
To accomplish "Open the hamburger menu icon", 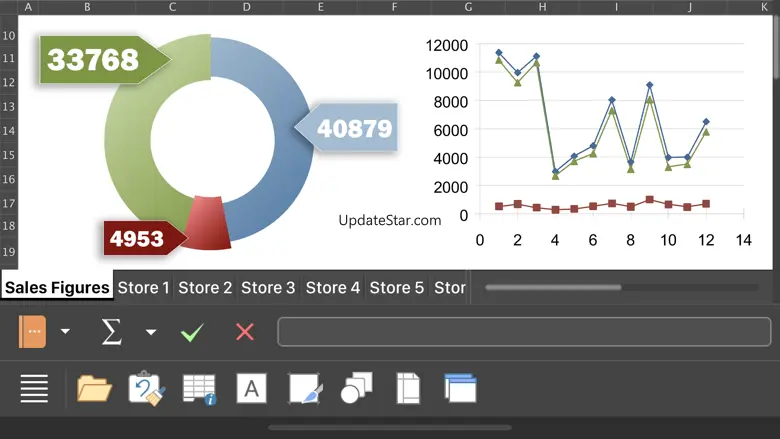I will click(x=34, y=388).
